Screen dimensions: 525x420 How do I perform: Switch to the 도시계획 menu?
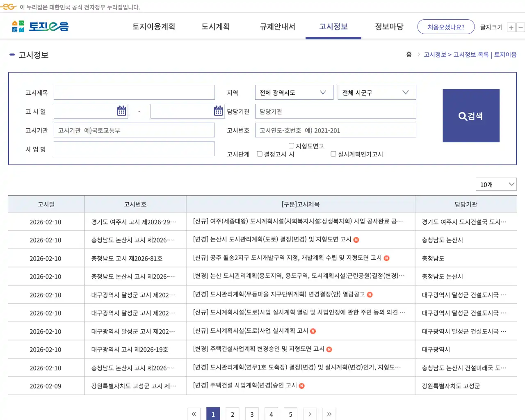pyautogui.click(x=215, y=26)
